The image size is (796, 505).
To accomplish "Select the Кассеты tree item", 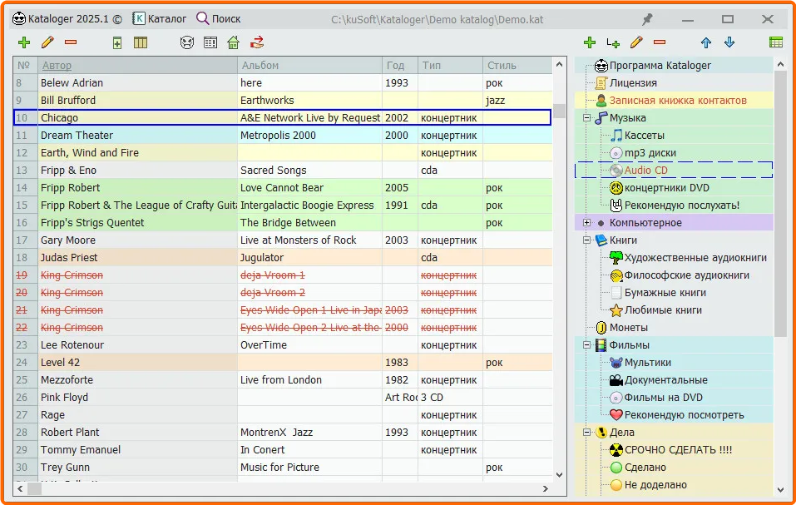I will pyautogui.click(x=644, y=136).
